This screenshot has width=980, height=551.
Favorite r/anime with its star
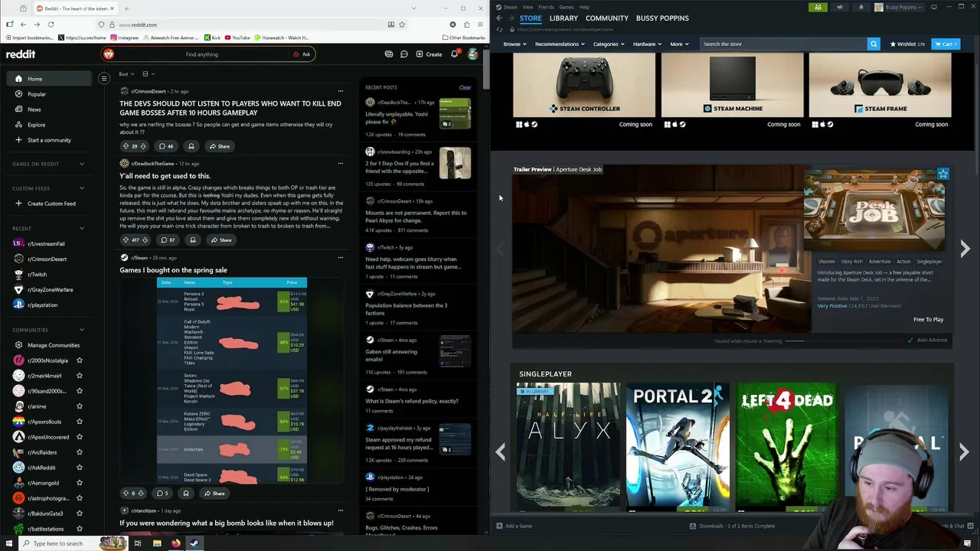79,406
